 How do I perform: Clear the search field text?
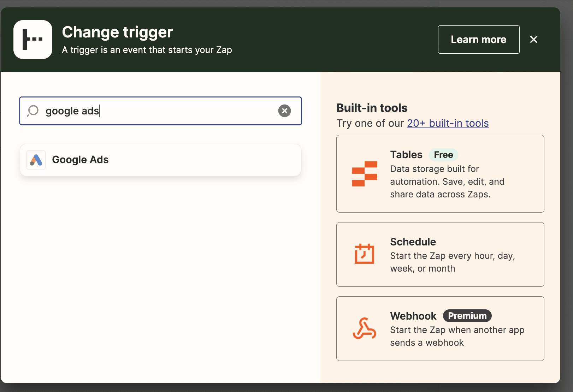[x=284, y=111]
